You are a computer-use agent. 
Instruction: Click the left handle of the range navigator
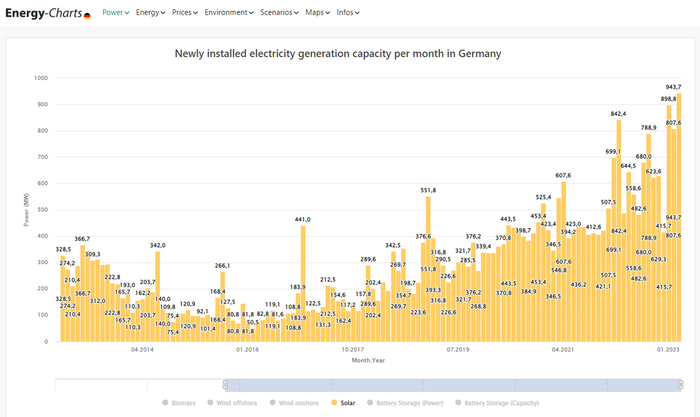pyautogui.click(x=226, y=385)
